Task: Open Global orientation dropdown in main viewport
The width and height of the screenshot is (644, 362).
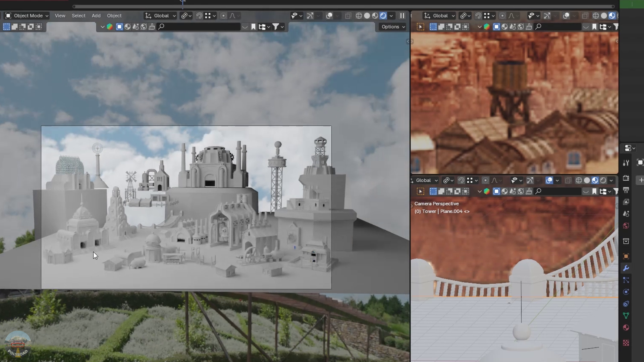Action: click(160, 16)
